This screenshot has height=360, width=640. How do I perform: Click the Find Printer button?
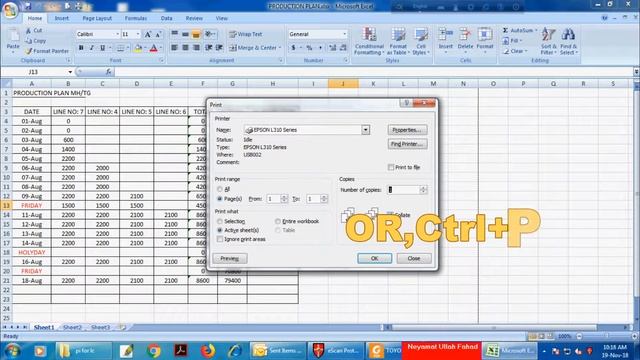tap(407, 144)
